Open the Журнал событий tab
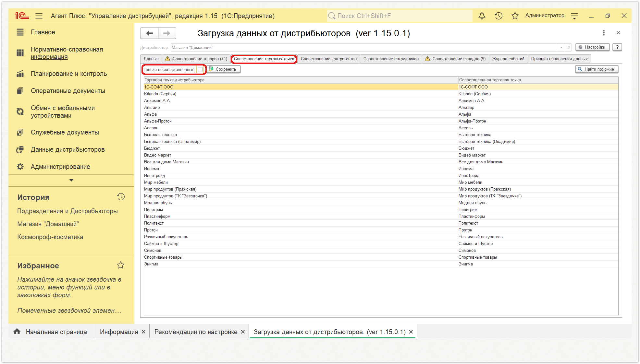The height and width of the screenshot is (364, 640). (508, 59)
